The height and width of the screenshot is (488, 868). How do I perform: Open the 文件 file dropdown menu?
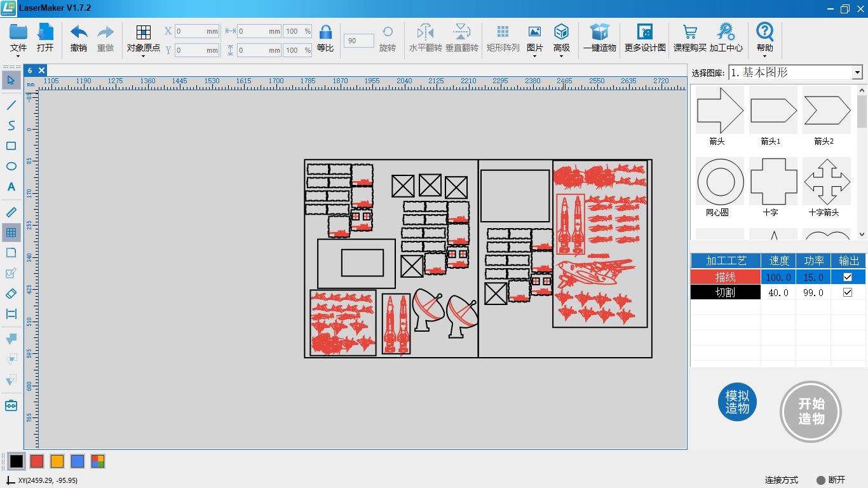tap(18, 39)
